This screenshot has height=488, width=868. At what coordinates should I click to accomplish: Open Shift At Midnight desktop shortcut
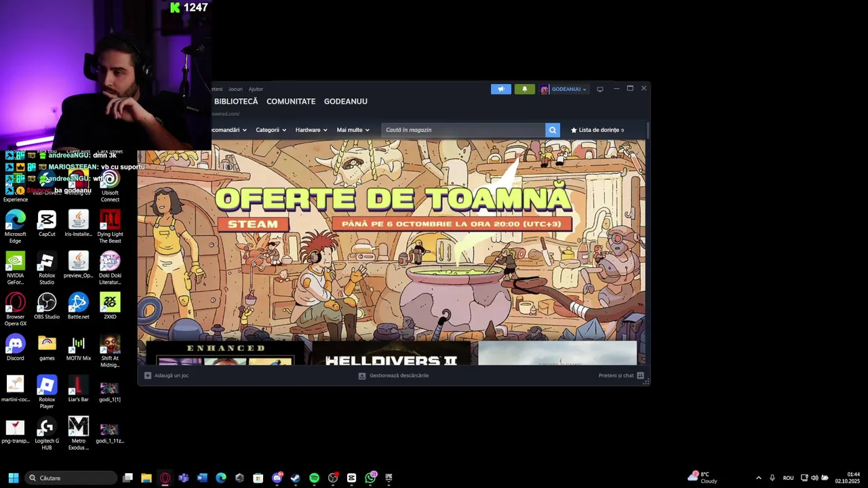point(110,351)
